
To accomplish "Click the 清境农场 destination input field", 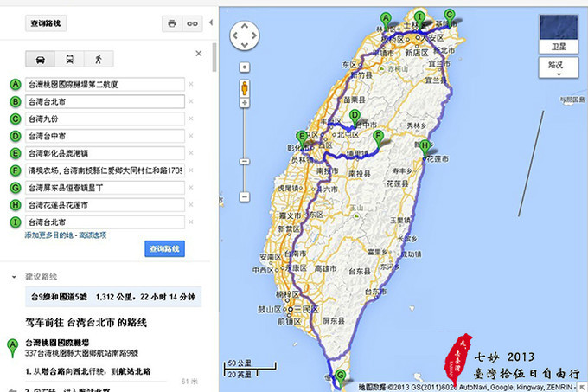I will (105, 170).
